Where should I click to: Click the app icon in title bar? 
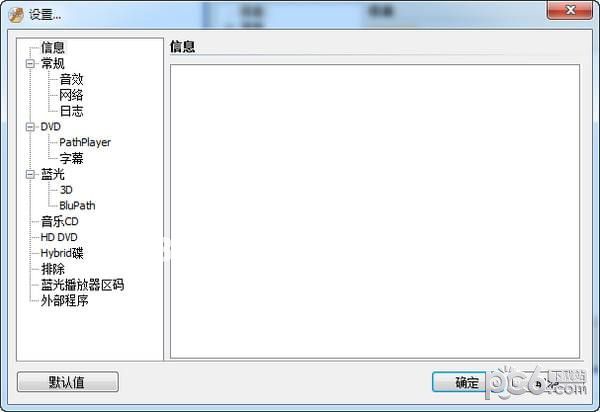click(x=16, y=15)
